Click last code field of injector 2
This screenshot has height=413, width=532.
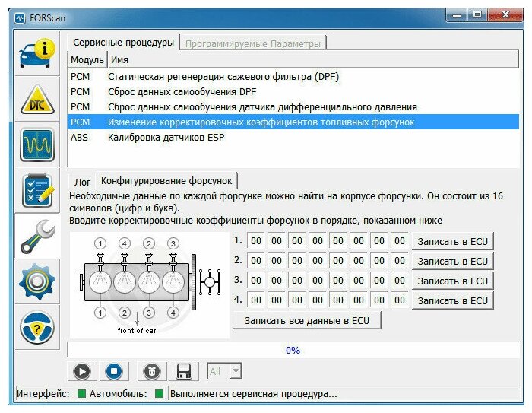(x=400, y=261)
